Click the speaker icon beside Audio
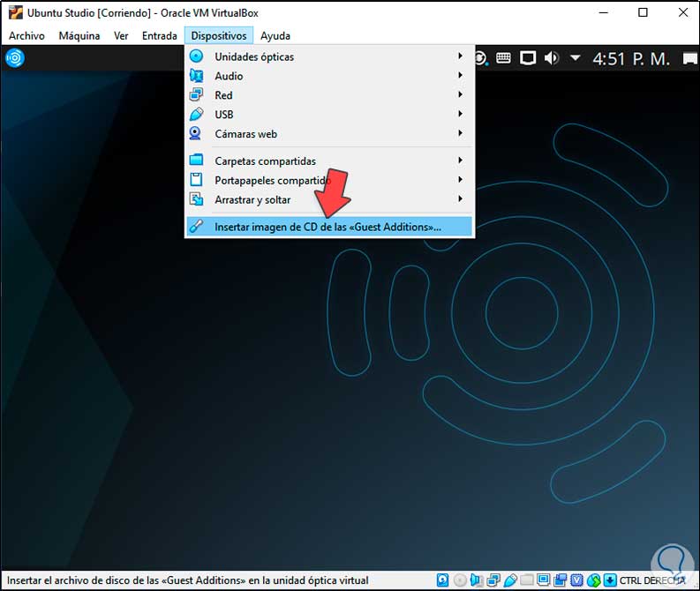700x591 pixels. (197, 76)
